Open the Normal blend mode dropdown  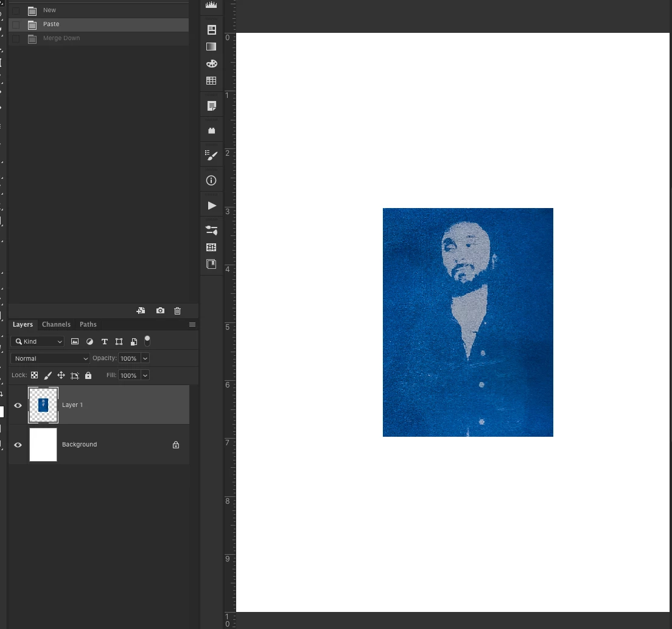point(50,358)
